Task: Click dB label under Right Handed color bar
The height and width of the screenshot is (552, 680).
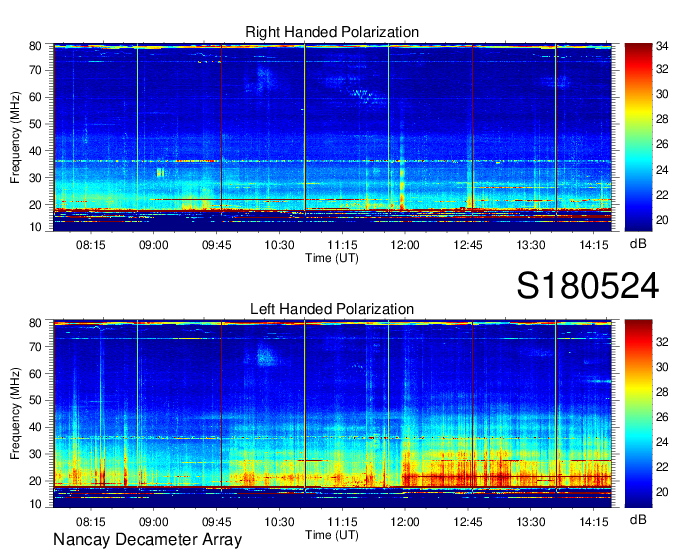Action: pos(638,244)
